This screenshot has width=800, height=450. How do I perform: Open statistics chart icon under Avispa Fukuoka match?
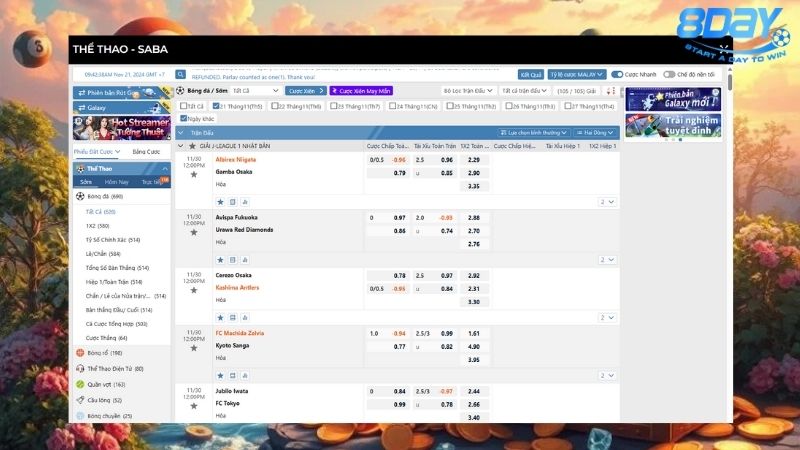(x=245, y=260)
